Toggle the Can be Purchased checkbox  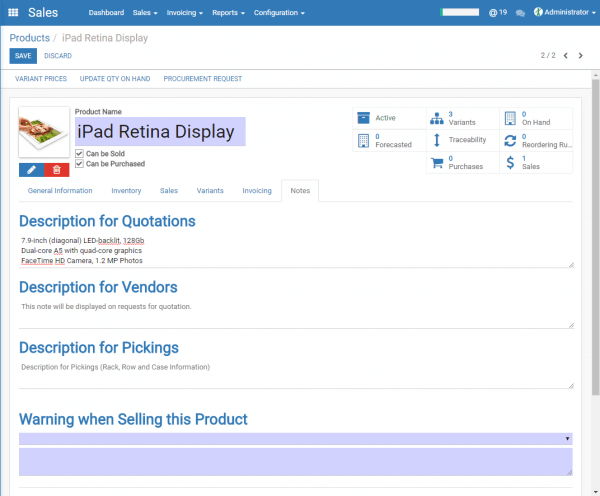[79, 164]
